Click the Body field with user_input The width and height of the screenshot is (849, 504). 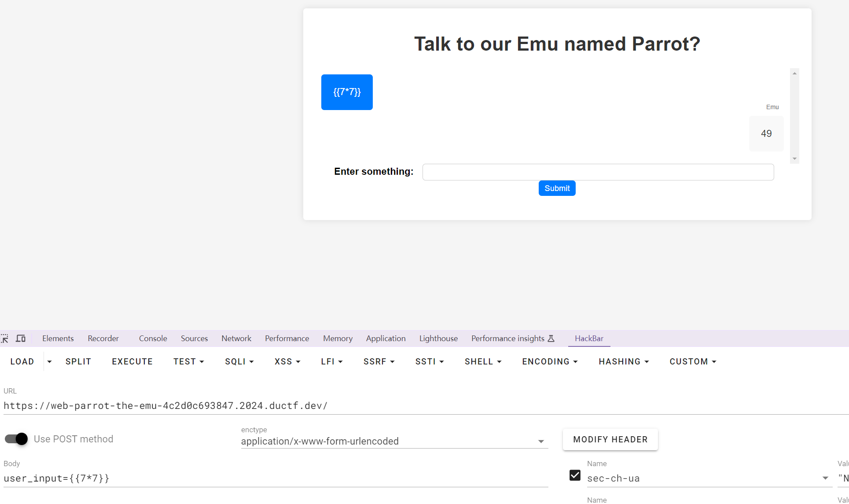click(276, 478)
